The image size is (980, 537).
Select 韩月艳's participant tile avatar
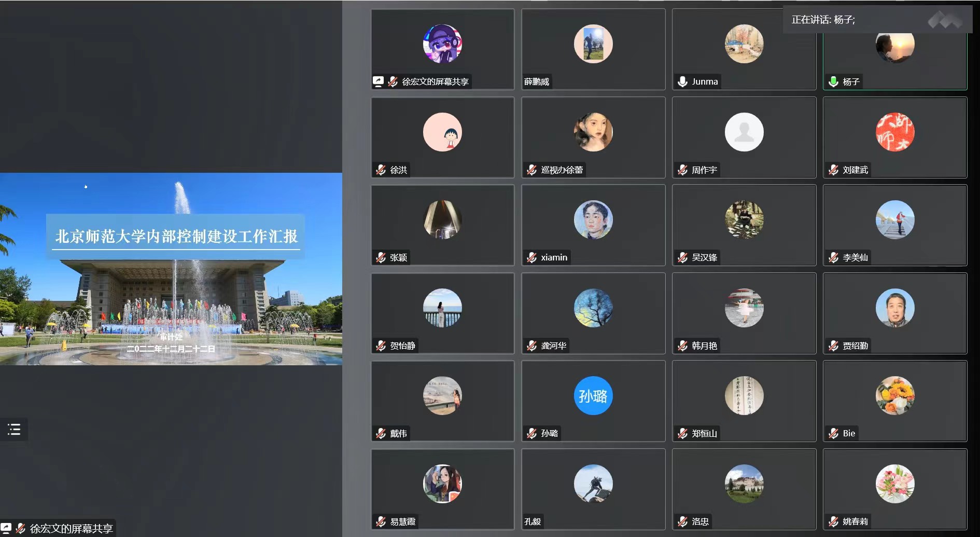[744, 308]
